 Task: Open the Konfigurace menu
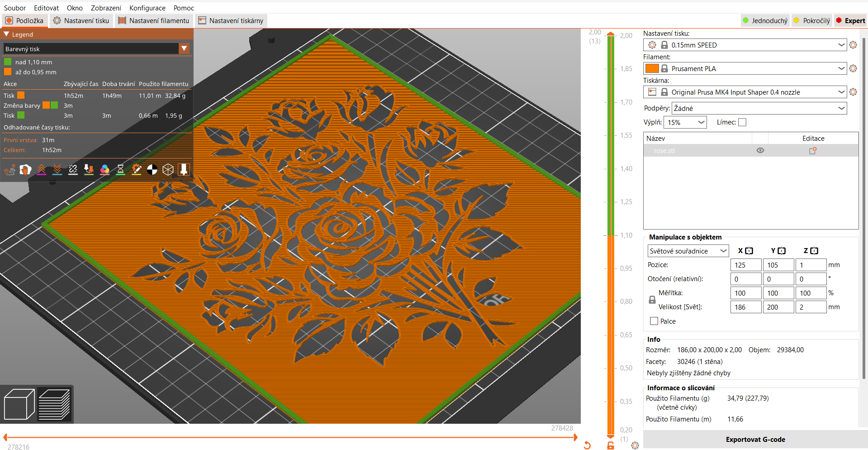[147, 8]
